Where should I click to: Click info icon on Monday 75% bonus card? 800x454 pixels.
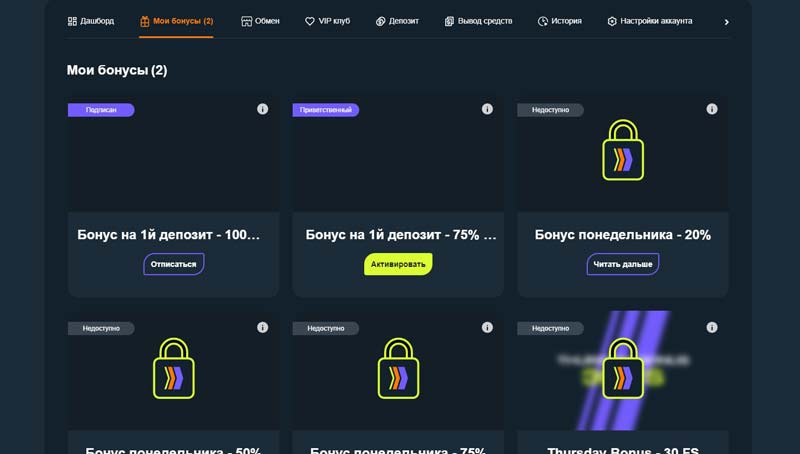point(487,327)
